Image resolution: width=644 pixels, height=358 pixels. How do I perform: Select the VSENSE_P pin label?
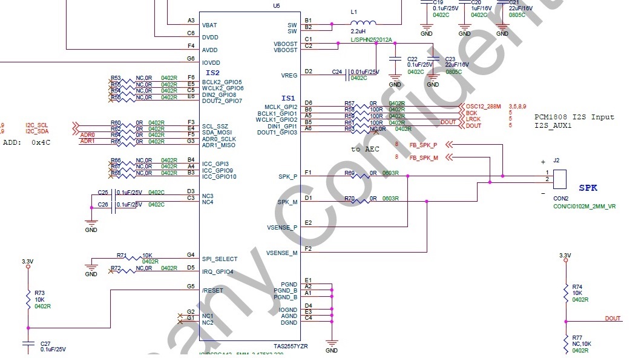point(282,228)
